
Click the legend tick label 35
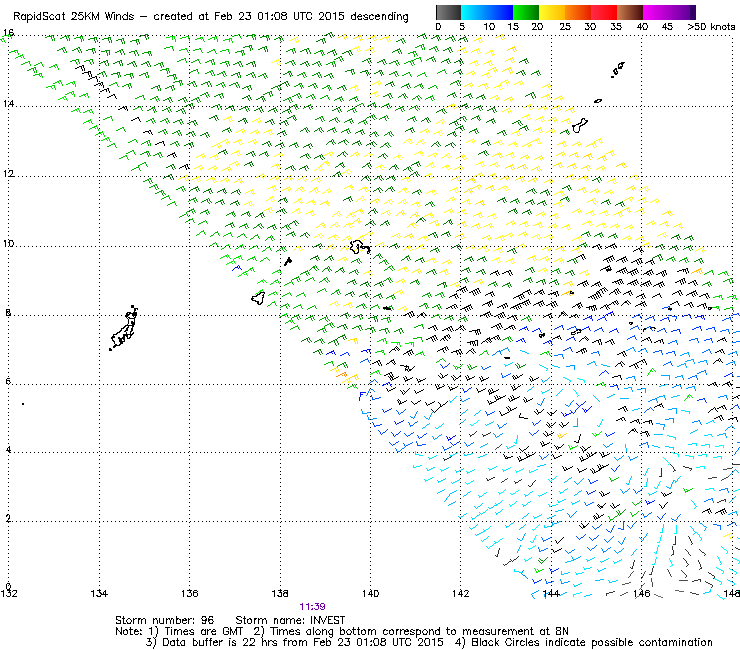click(616, 26)
